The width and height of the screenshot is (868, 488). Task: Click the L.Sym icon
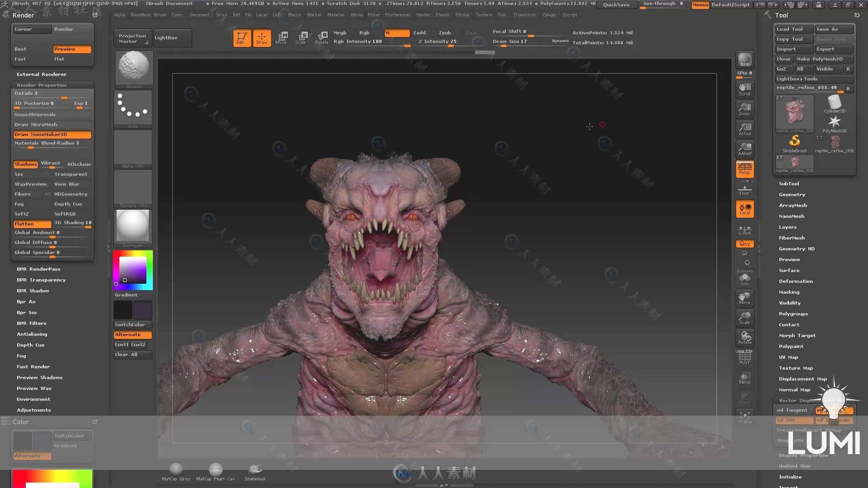click(745, 230)
